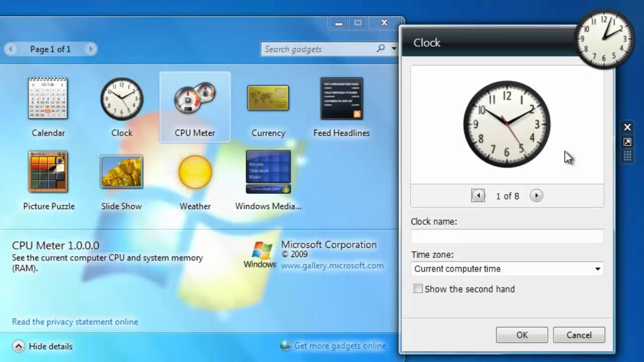Select the Slide Show gadget icon
The image size is (644, 362).
pos(121,171)
